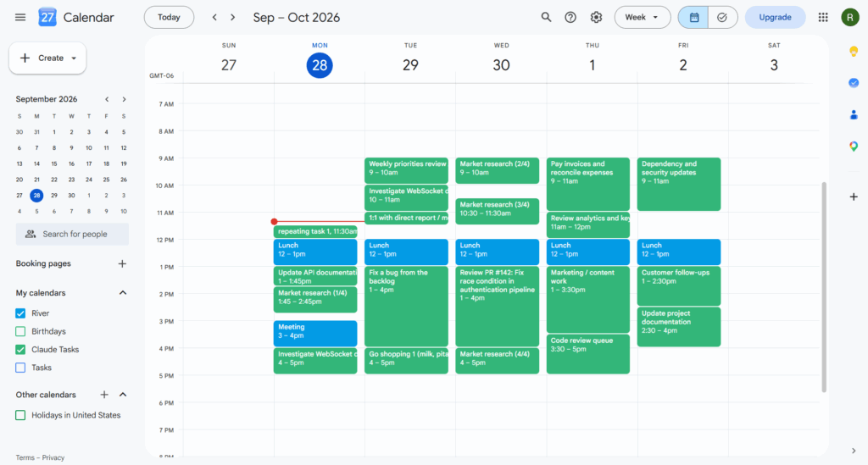Click the Calendar logo icon

pyautogui.click(x=47, y=17)
